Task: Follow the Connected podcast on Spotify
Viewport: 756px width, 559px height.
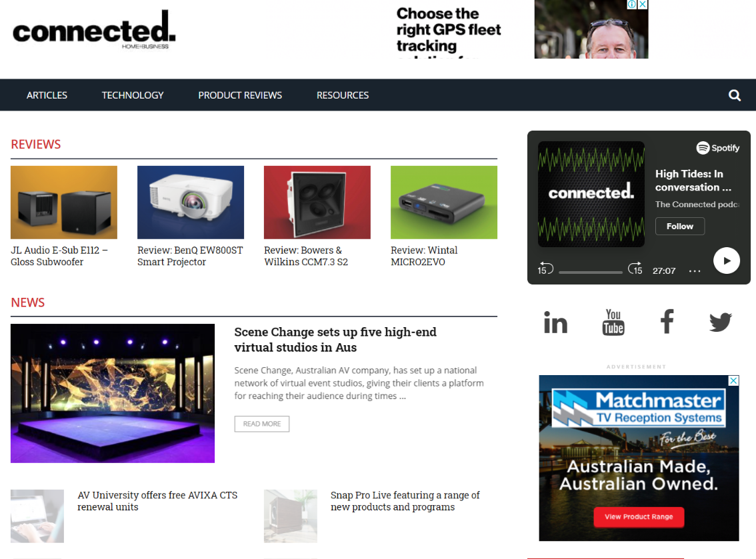Action: pos(680,226)
